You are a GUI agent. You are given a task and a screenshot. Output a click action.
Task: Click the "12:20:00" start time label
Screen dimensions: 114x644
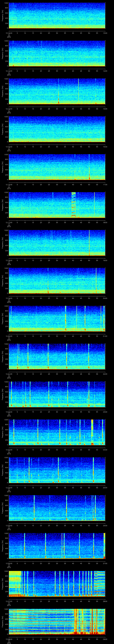[9, 336]
